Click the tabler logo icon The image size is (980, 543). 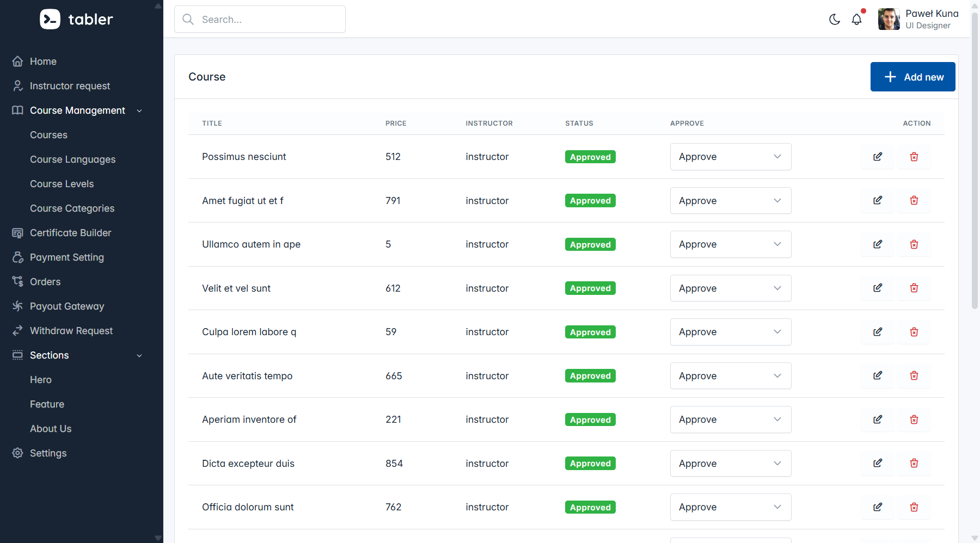[x=50, y=20]
